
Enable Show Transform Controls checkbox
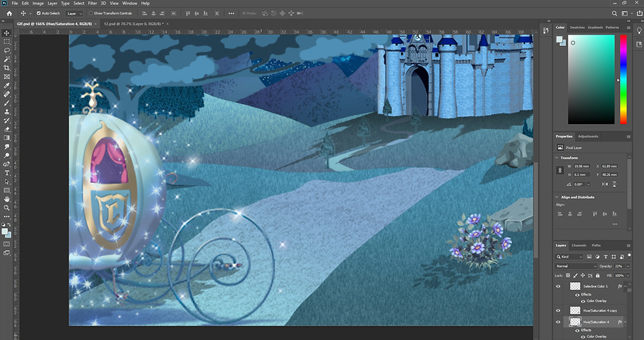click(x=91, y=13)
